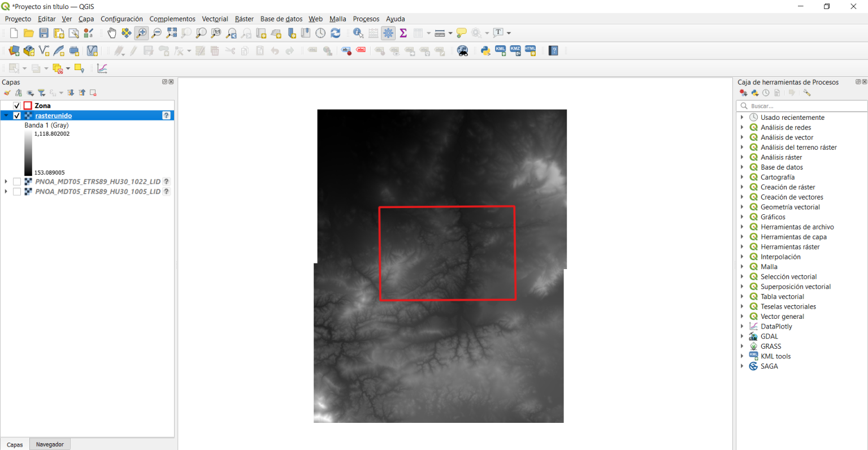Open Usado recientemente in Processing Toolbox
The width and height of the screenshot is (868, 450).
click(742, 117)
